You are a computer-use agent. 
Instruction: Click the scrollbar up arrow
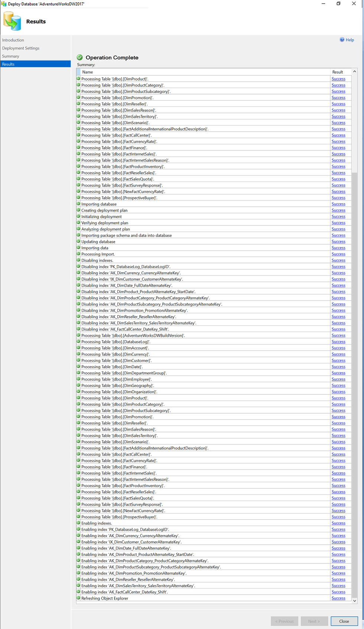pyautogui.click(x=354, y=71)
